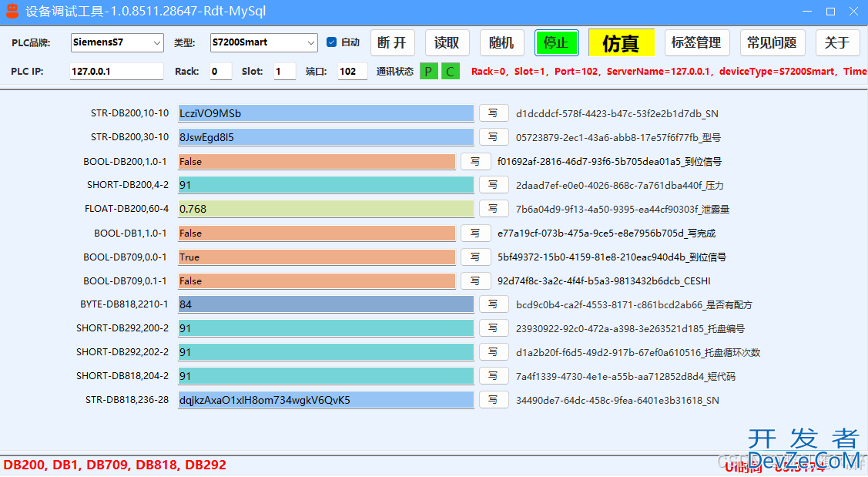Click the 随机 random button
The image size is (868, 477).
[502, 42]
